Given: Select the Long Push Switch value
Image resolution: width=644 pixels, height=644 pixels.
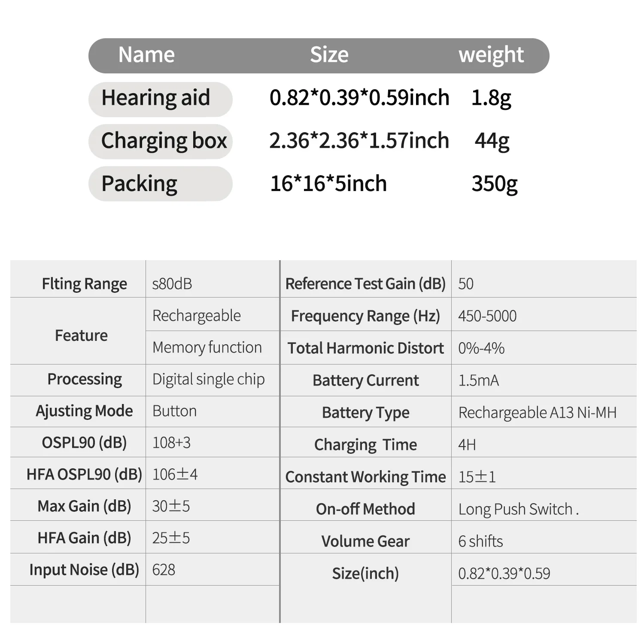Looking at the screenshot, I should click(518, 509).
